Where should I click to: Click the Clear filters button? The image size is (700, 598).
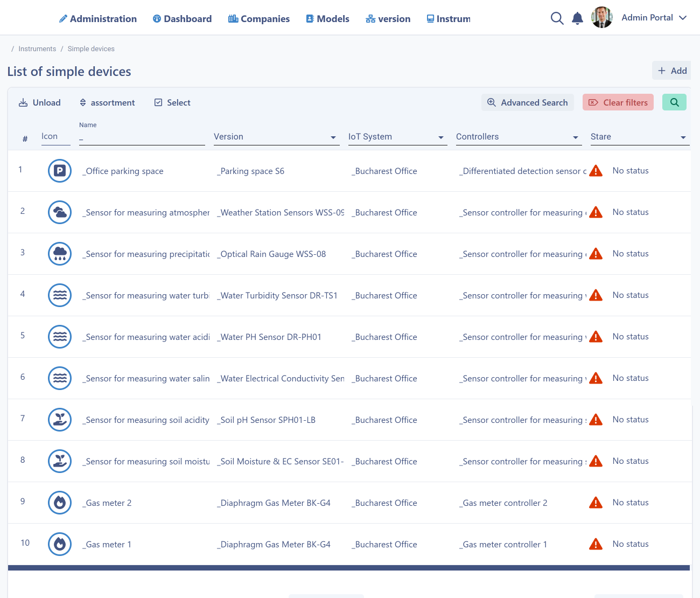pos(618,102)
